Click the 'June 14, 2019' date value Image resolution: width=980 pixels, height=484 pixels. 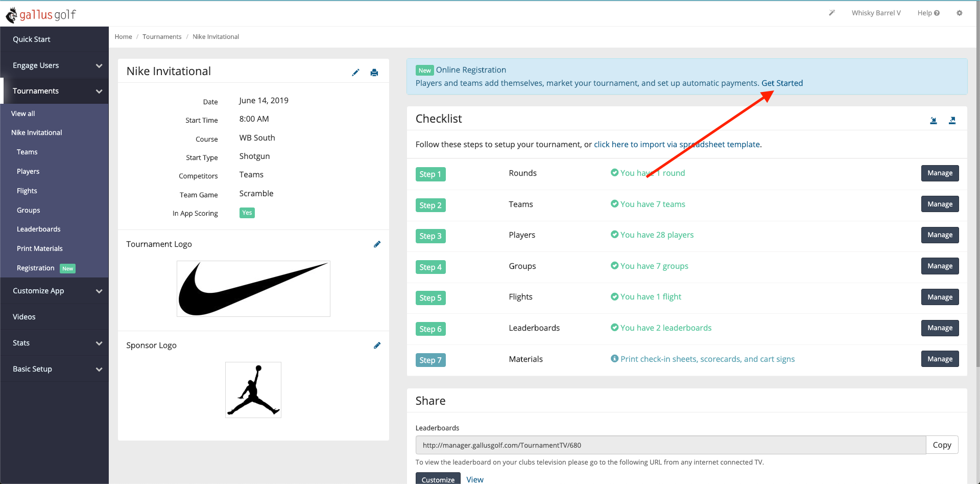pyautogui.click(x=264, y=101)
